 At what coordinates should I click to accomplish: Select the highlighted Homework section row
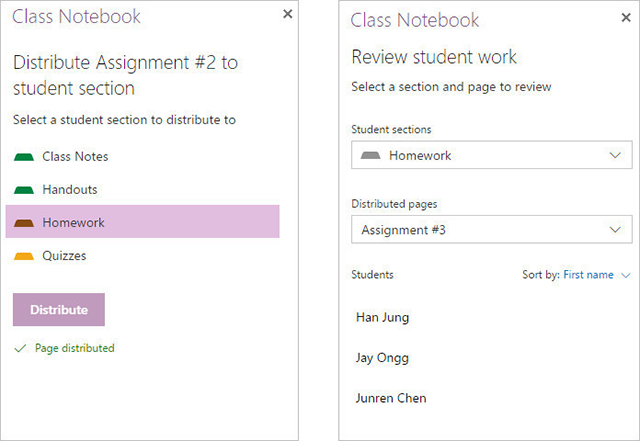(142, 221)
